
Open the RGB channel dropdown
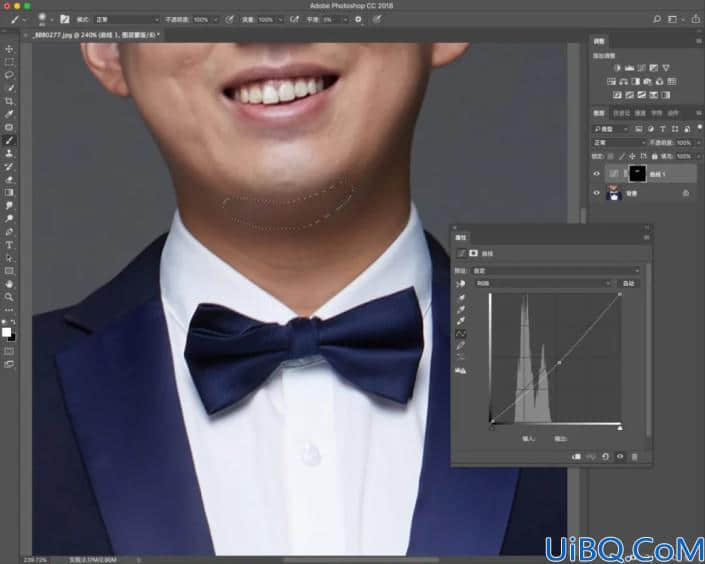pos(543,283)
